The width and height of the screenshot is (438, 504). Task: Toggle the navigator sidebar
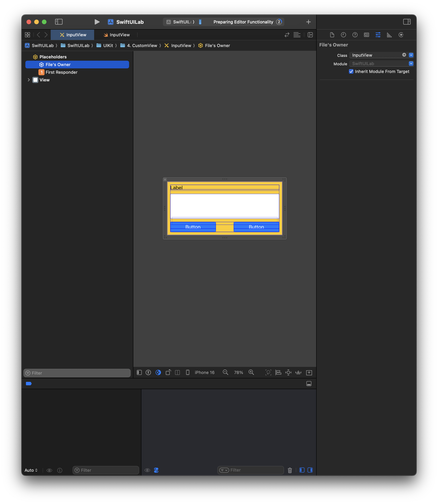pyautogui.click(x=59, y=22)
